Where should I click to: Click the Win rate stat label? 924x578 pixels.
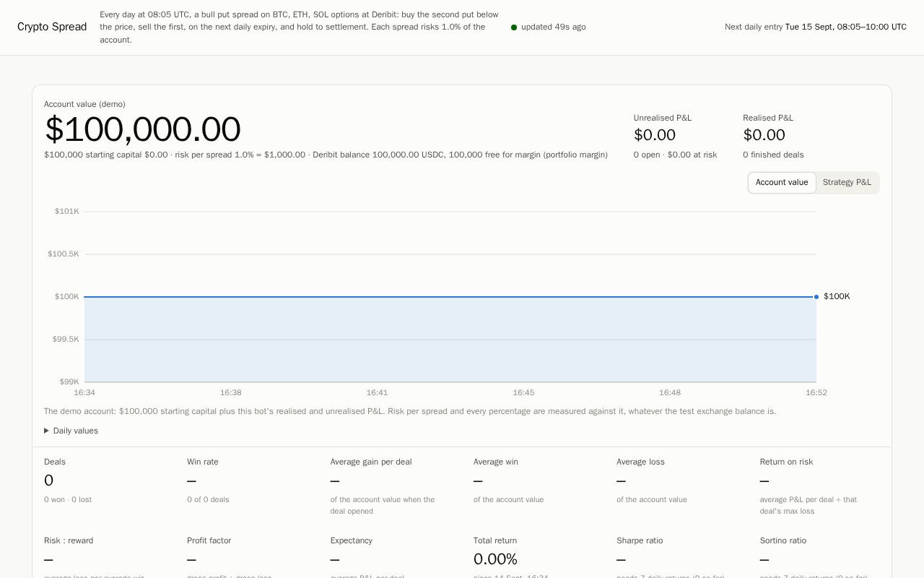203,462
